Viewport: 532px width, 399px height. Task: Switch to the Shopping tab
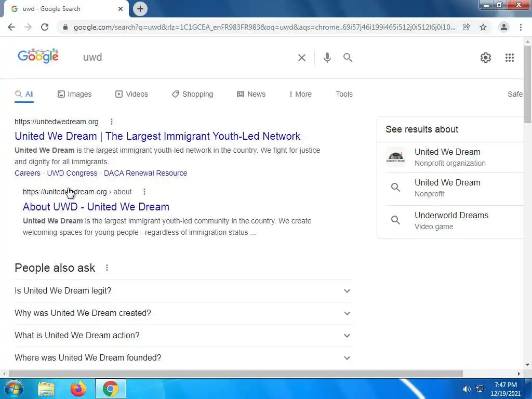click(192, 94)
